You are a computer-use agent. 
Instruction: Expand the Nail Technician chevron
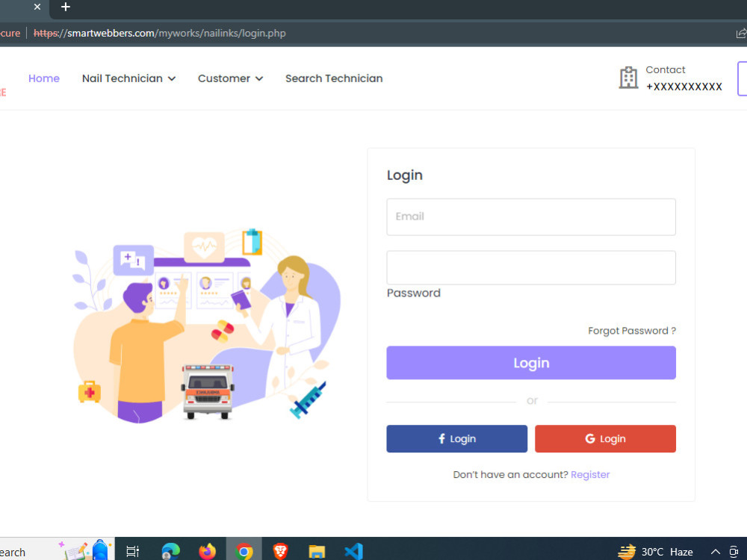pos(172,78)
